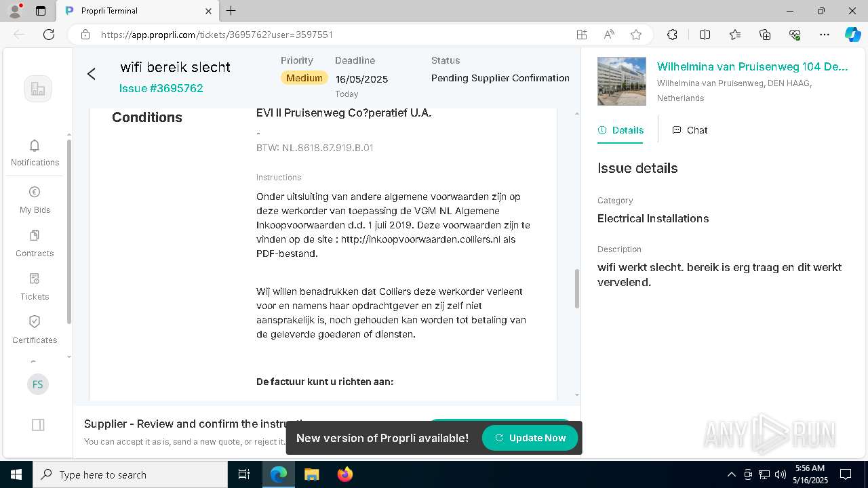
Task: Click the FS user avatar
Action: [37, 384]
